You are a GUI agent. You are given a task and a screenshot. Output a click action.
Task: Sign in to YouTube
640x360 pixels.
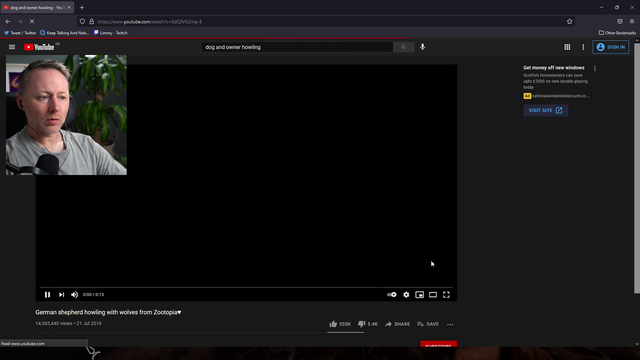611,47
